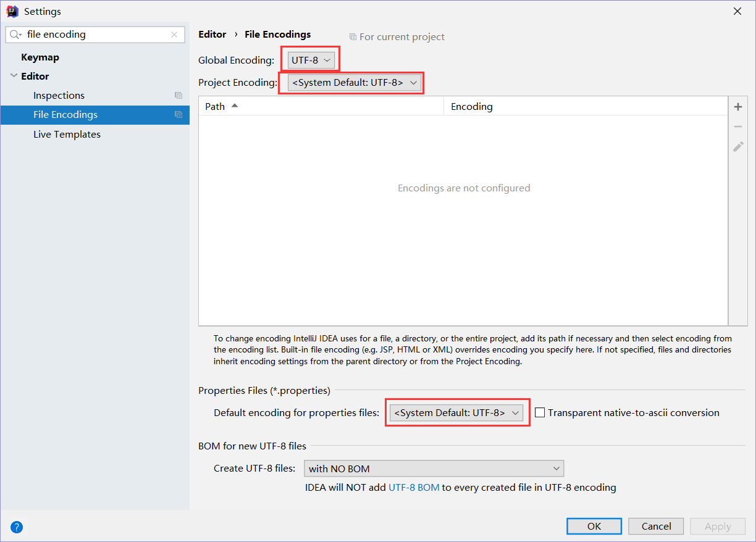
Task: Click the Global Encoding label
Action: (x=236, y=60)
